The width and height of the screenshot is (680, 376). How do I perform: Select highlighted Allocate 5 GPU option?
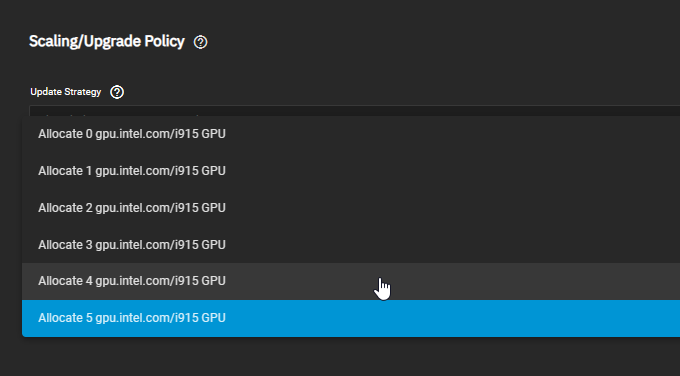pyautogui.click(x=351, y=318)
